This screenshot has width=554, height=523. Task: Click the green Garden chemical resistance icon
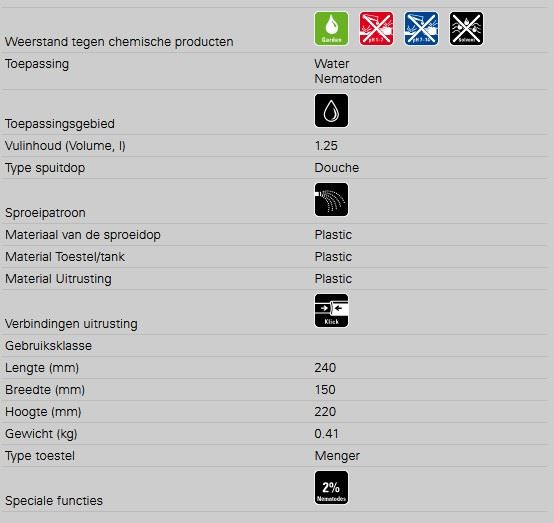click(331, 29)
